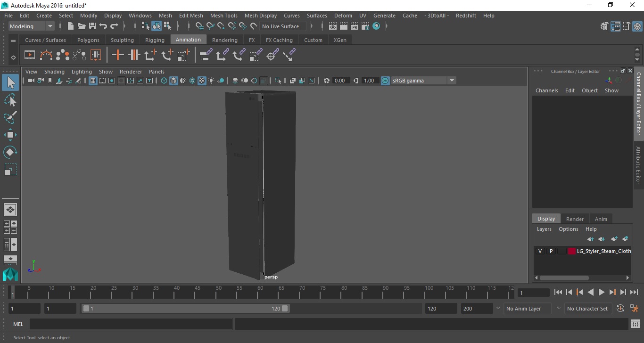
Task: Open the Render Settings clapperboard icon
Action: 365,26
